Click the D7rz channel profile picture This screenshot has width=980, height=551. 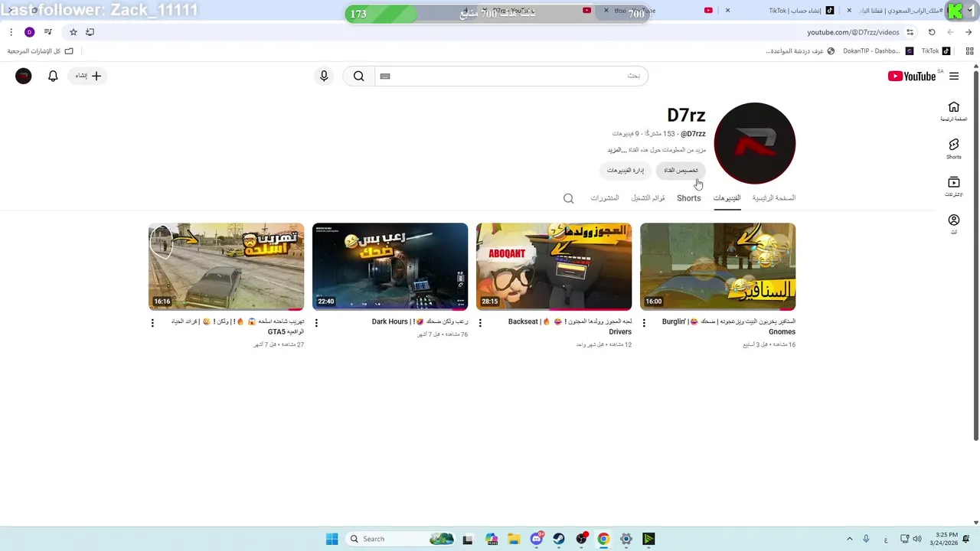pyautogui.click(x=755, y=143)
